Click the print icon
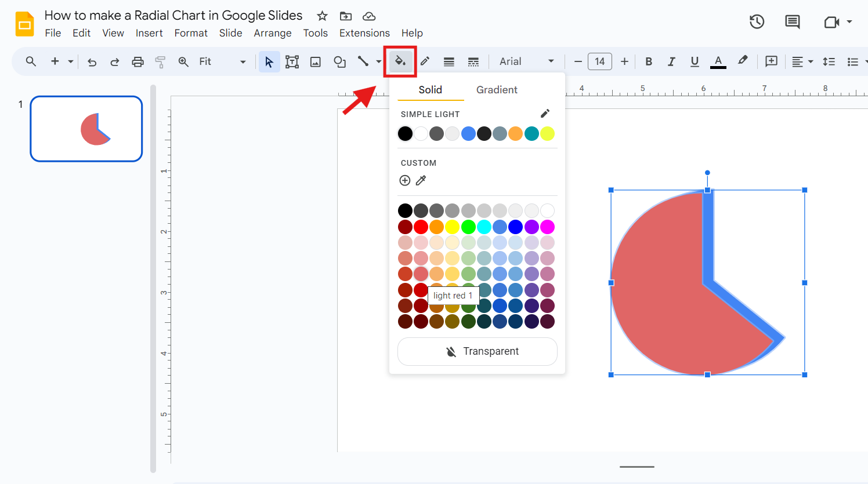This screenshot has width=868, height=484. [x=138, y=61]
